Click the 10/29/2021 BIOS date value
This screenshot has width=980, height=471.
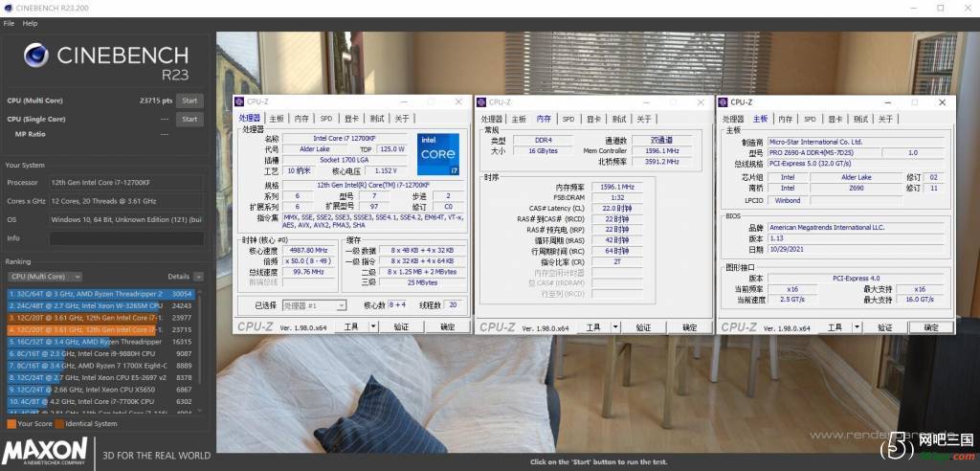855,249
